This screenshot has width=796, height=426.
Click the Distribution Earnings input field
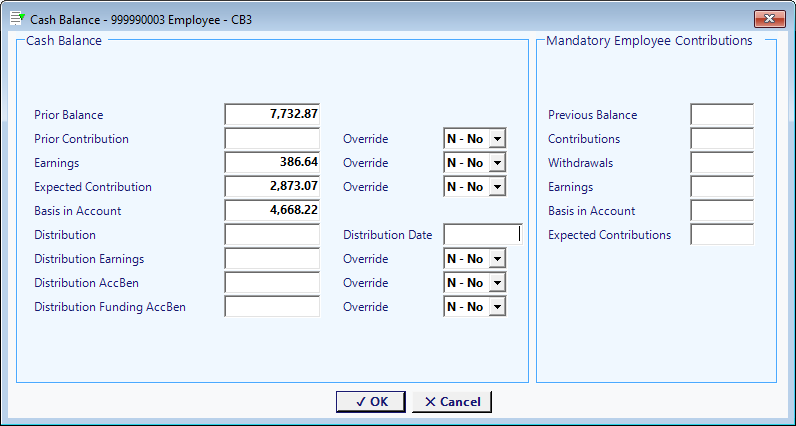[272, 258]
